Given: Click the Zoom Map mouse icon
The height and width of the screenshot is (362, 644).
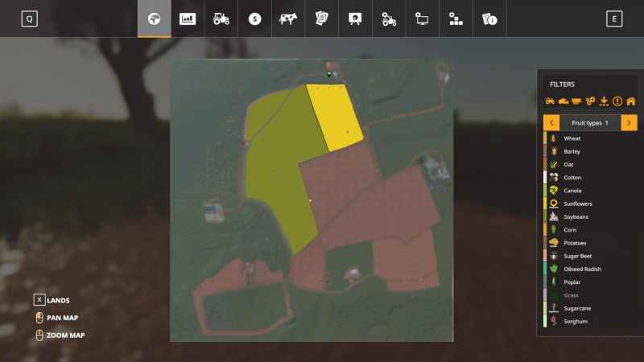Looking at the screenshot, I should [39, 335].
